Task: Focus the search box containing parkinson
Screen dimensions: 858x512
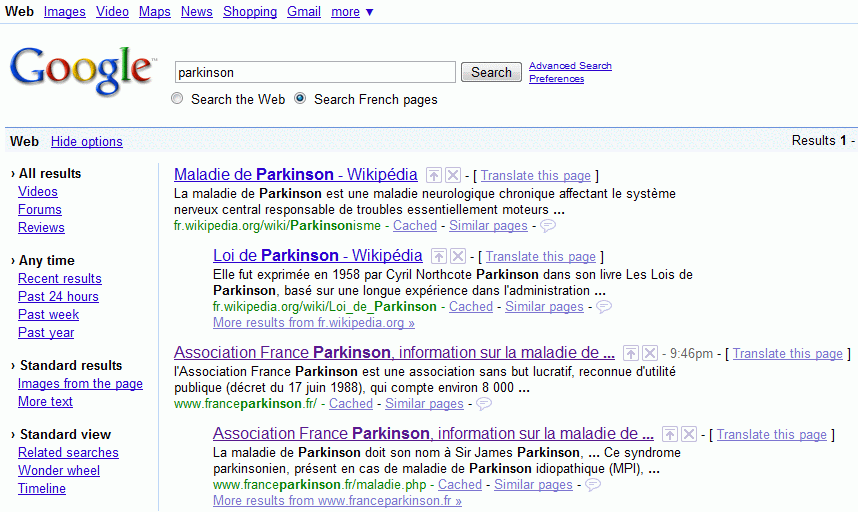Action: pyautogui.click(x=315, y=72)
